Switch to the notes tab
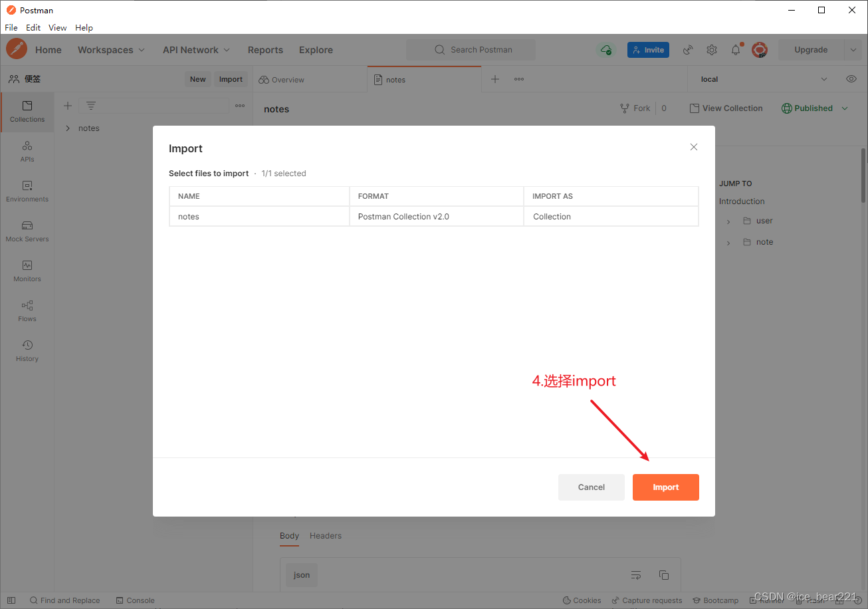This screenshot has width=868, height=609. click(396, 80)
